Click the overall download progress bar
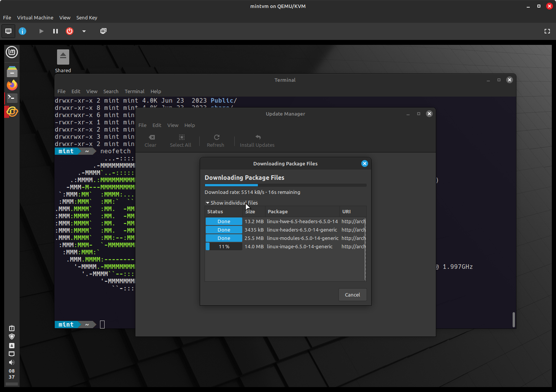This screenshot has height=392, width=556. pos(286,185)
